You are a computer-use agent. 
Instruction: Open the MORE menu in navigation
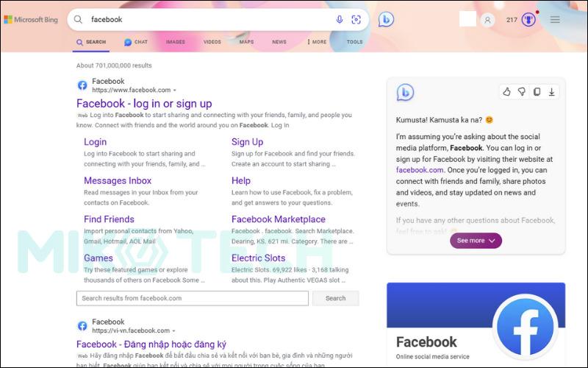tap(317, 42)
